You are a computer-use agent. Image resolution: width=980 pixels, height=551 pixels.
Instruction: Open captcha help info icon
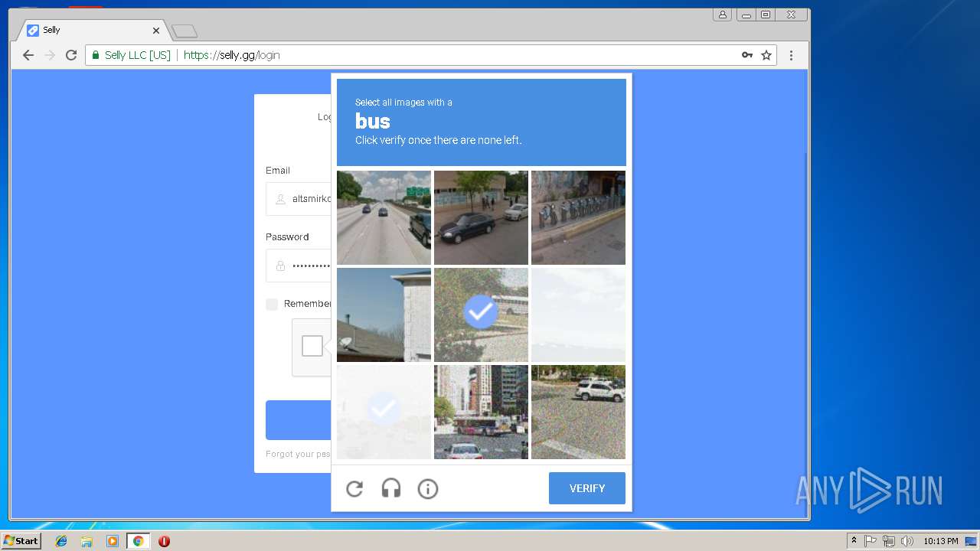coord(428,488)
